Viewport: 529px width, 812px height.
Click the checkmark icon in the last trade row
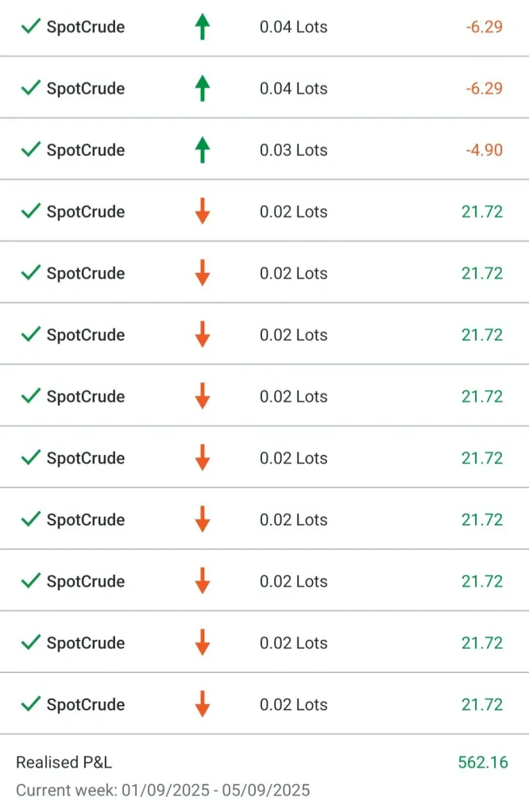[31, 704]
